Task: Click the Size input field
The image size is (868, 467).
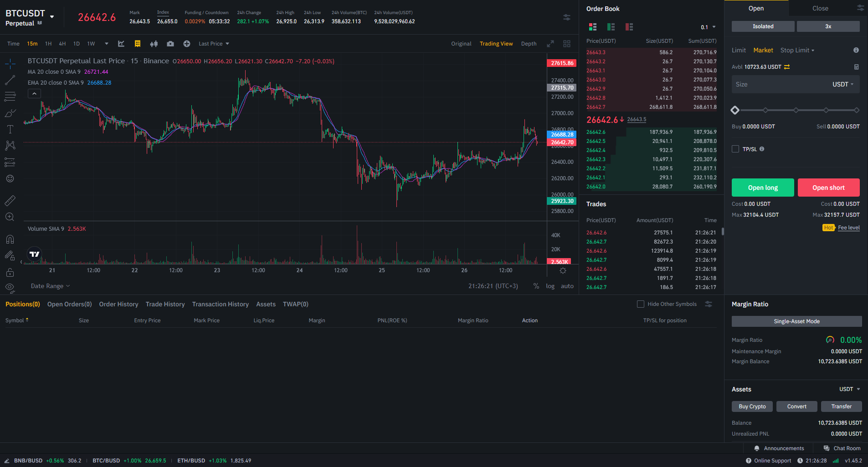Action: coord(796,84)
